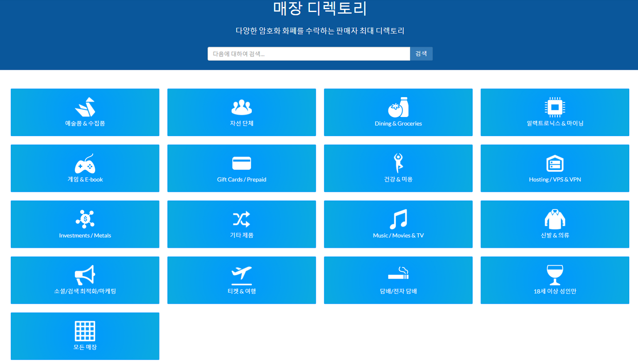Open the 자선 단체 category
638x364 pixels.
pyautogui.click(x=242, y=112)
